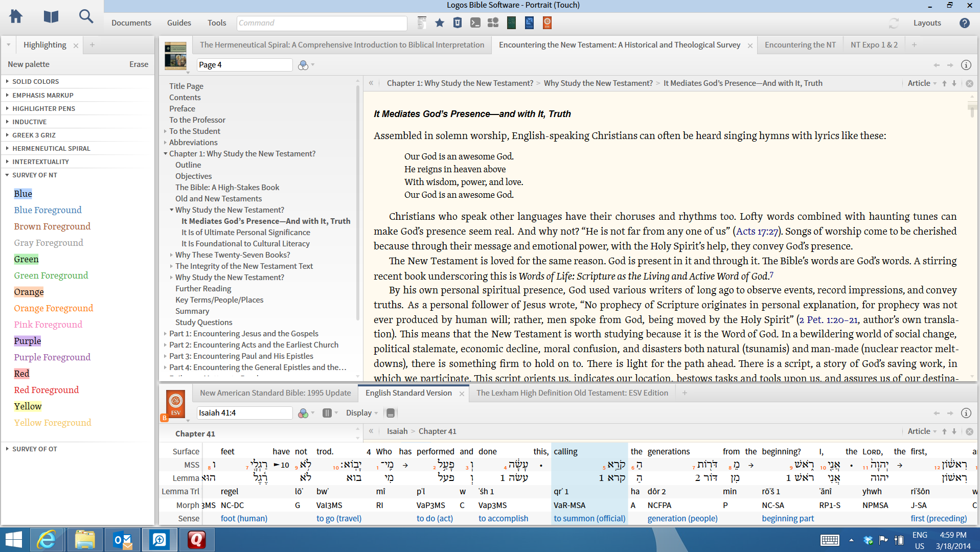
Task: Follow the Acts 17:27 link
Action: click(x=757, y=232)
